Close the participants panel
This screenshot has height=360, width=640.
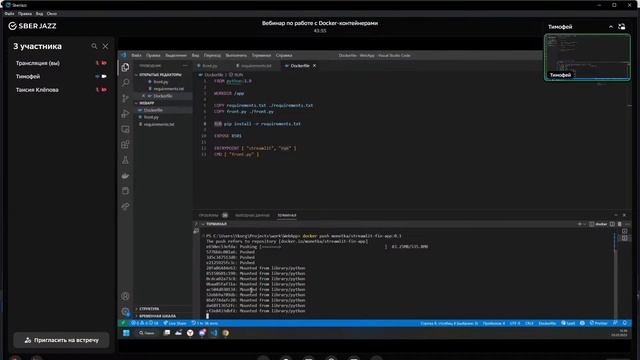click(x=105, y=46)
